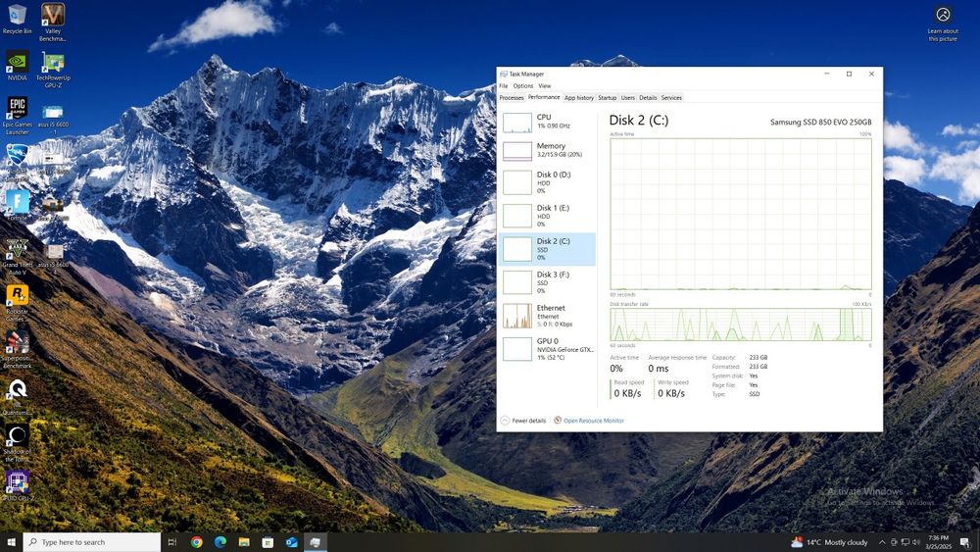Launch Google Chrome from the taskbar
The image size is (980, 552).
[196, 542]
